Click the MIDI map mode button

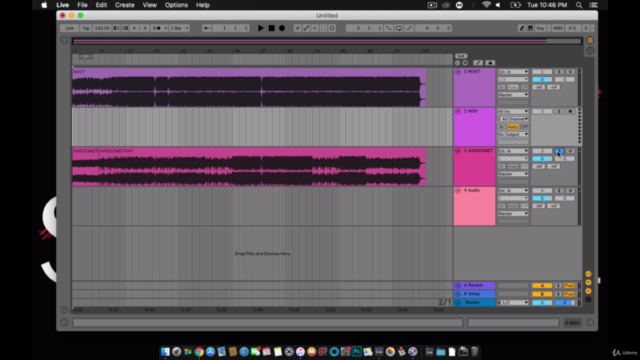pyautogui.click(x=558, y=28)
